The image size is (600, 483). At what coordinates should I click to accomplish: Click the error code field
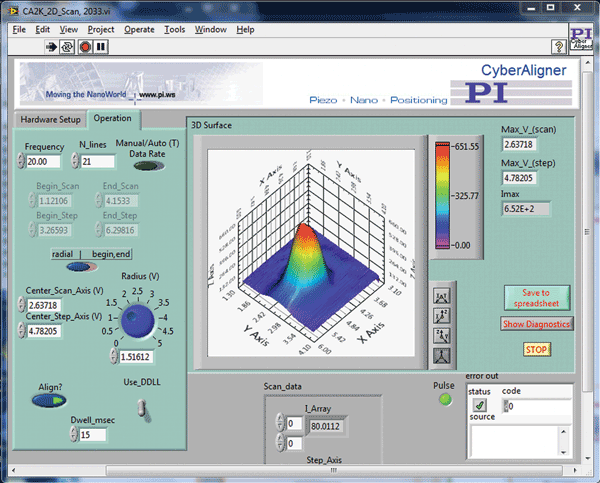click(537, 406)
